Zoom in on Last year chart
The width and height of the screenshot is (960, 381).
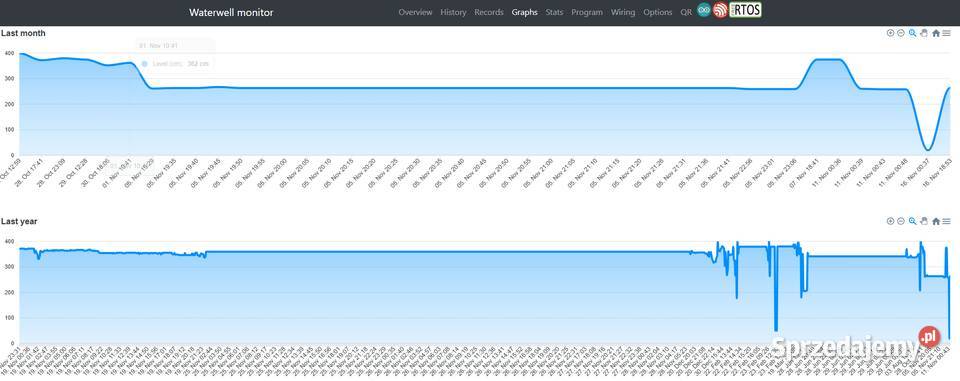[890, 221]
